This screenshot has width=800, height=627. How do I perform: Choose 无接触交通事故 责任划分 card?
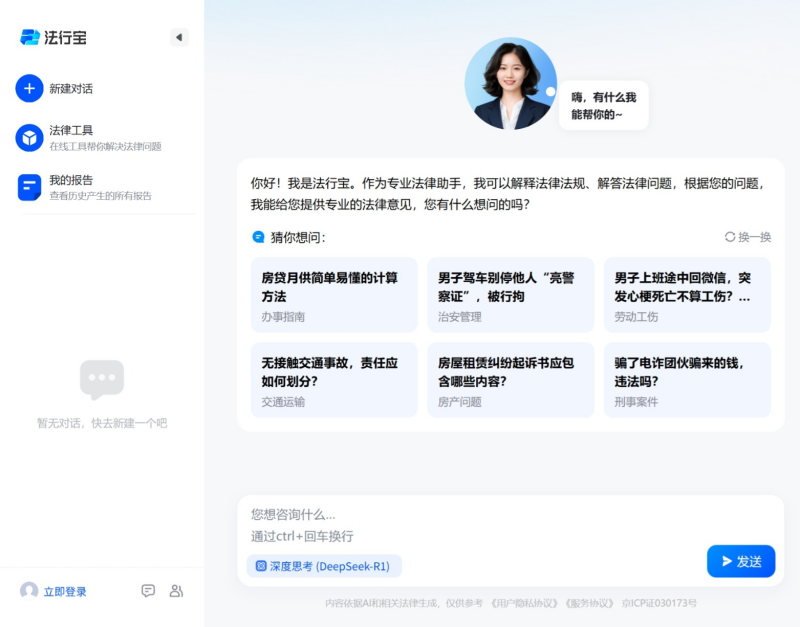[x=334, y=380]
